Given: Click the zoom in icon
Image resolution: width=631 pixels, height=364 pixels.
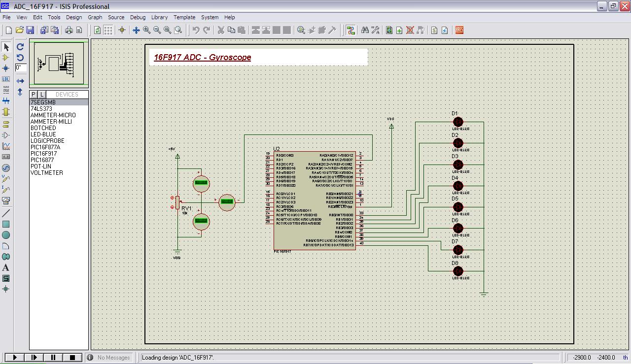Looking at the screenshot, I should pos(146,30).
